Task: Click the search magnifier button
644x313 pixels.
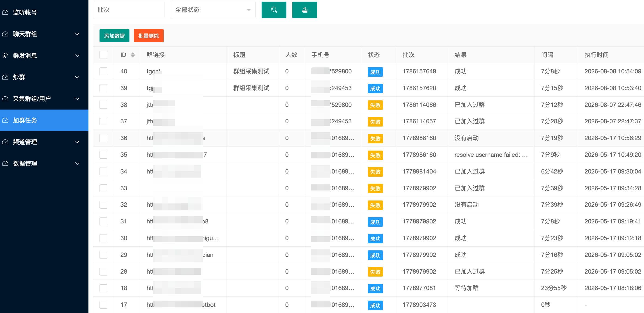Action: coord(274,10)
